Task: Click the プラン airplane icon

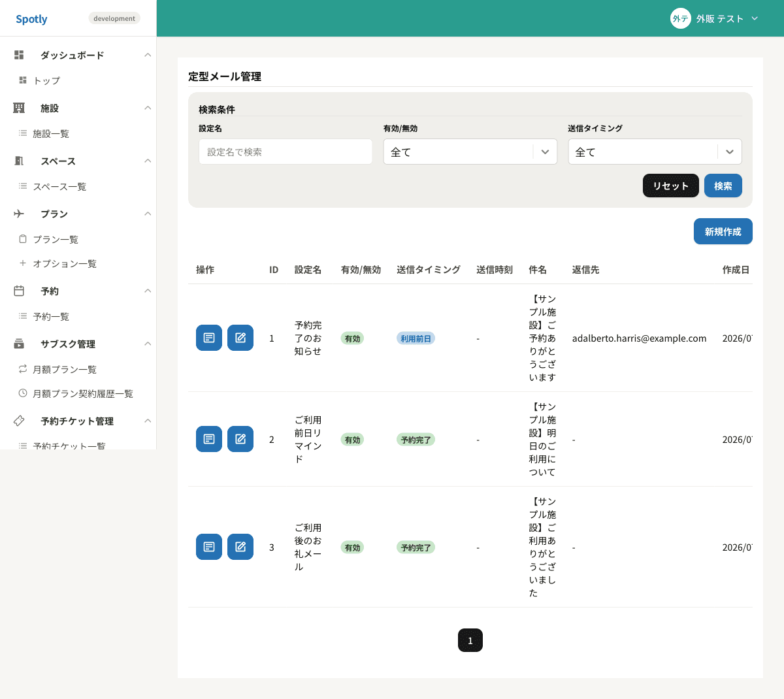Action: (19, 214)
